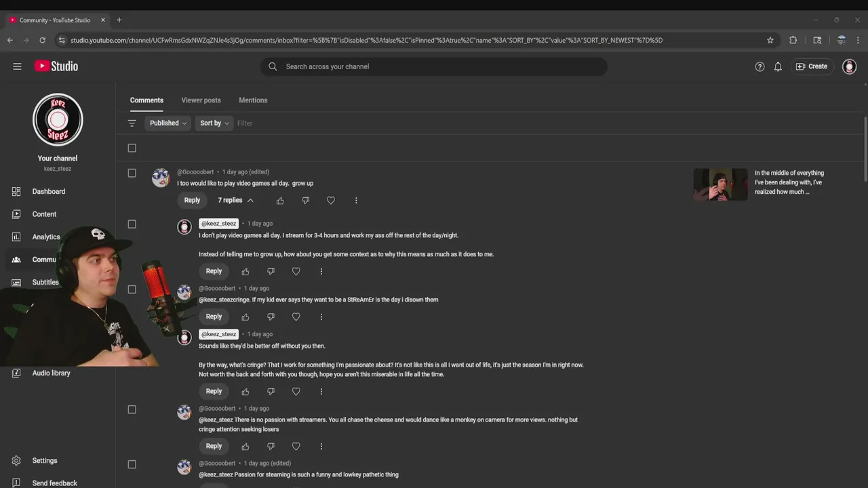This screenshot has height=488, width=868.
Task: Tick the select-all comments checkbox
Action: tap(132, 148)
